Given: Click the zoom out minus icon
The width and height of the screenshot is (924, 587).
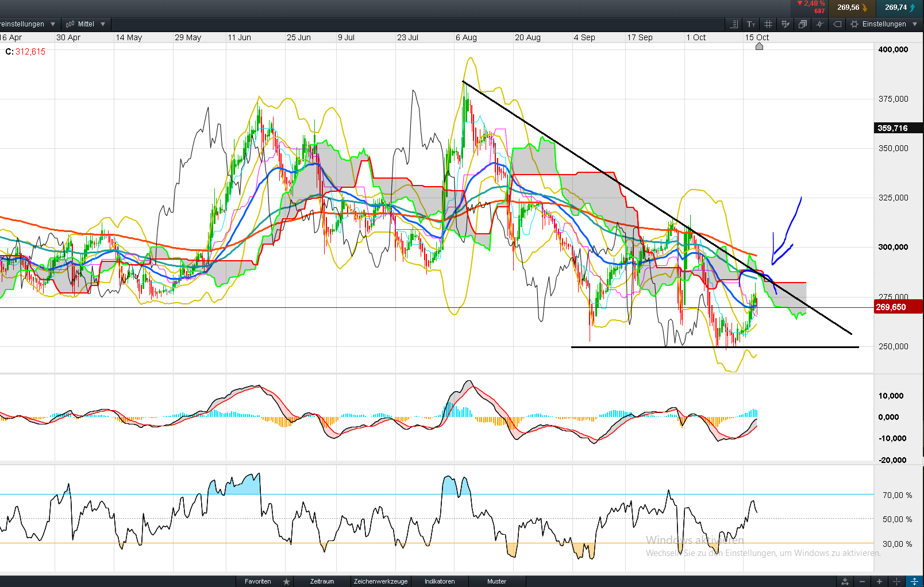Looking at the screenshot, I should click(862, 582).
